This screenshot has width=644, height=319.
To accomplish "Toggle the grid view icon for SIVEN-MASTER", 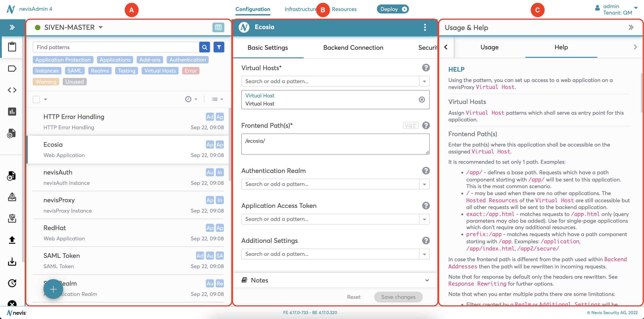I will [218, 27].
